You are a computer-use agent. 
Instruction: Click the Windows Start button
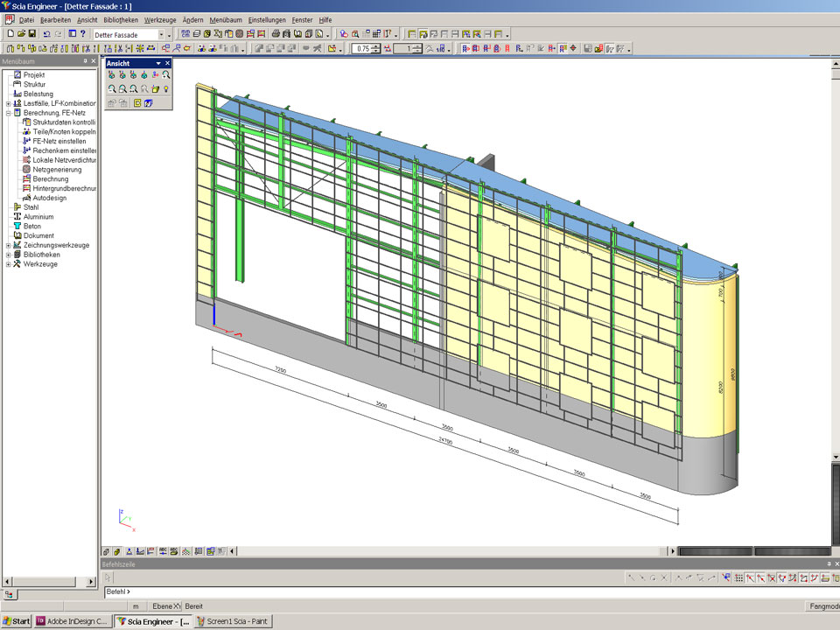[17, 621]
